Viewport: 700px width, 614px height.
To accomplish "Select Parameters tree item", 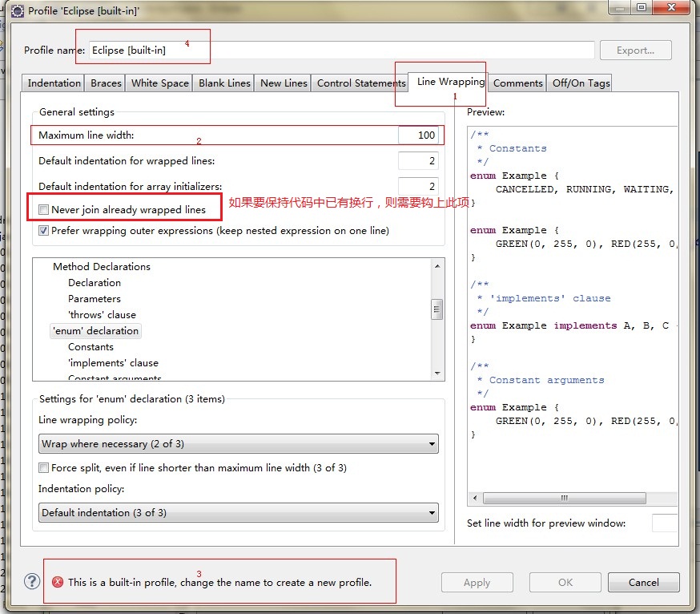I will coord(95,299).
